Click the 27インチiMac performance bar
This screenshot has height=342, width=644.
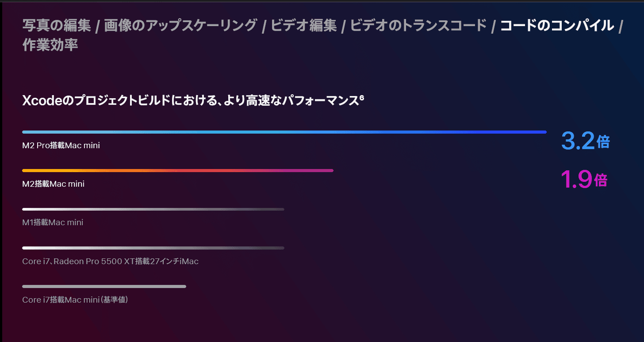coord(153,248)
